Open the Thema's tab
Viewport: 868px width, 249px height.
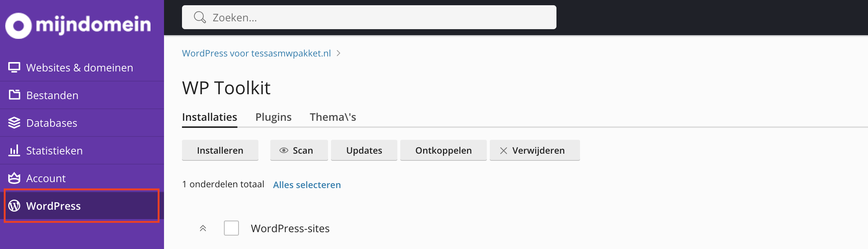pos(333,117)
